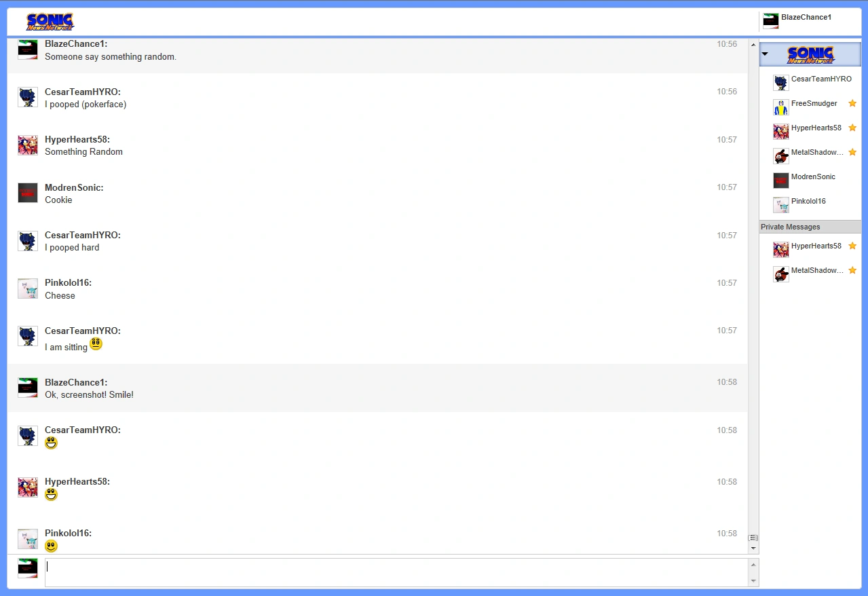Open the BlazeChance1 user menu in the header
The image size is (868, 596).
coord(806,18)
